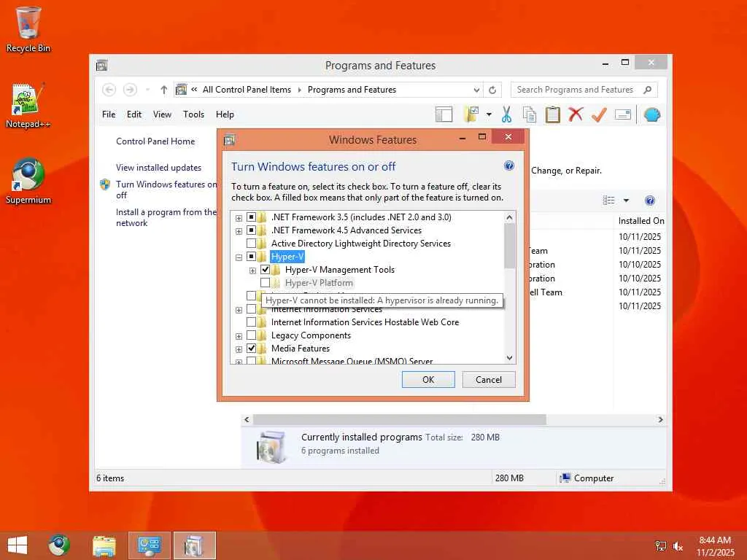Open the Tools menu

(193, 114)
